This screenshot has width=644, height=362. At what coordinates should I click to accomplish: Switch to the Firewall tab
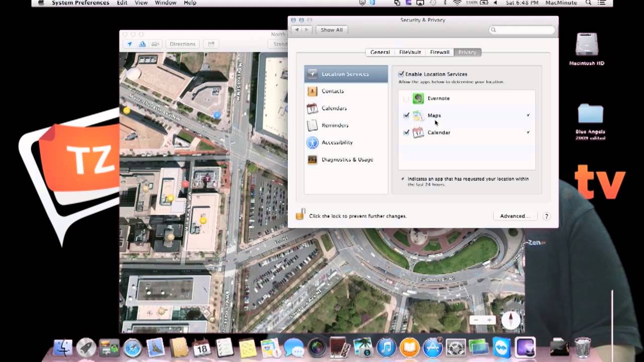coord(439,52)
